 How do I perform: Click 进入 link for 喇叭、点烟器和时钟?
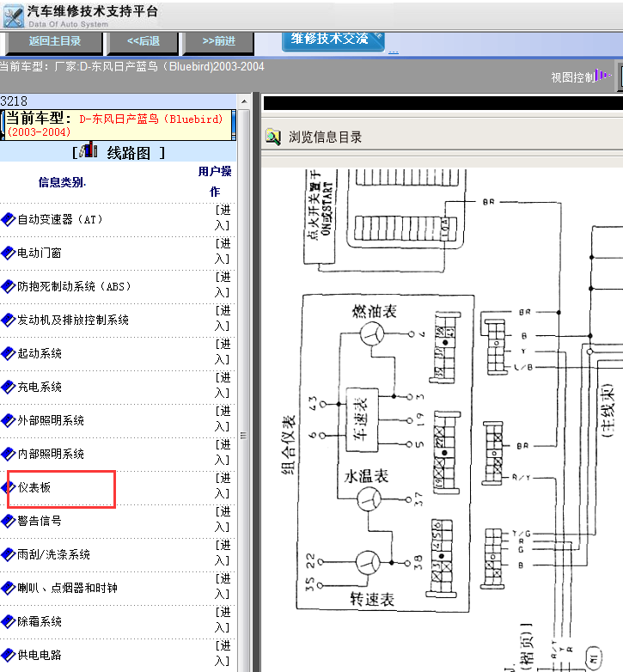pyautogui.click(x=223, y=586)
